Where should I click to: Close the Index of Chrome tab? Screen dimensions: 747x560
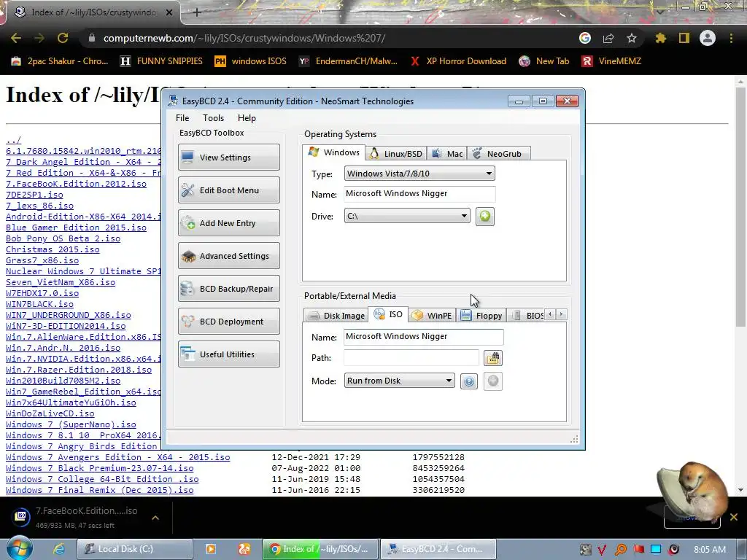[x=169, y=12]
